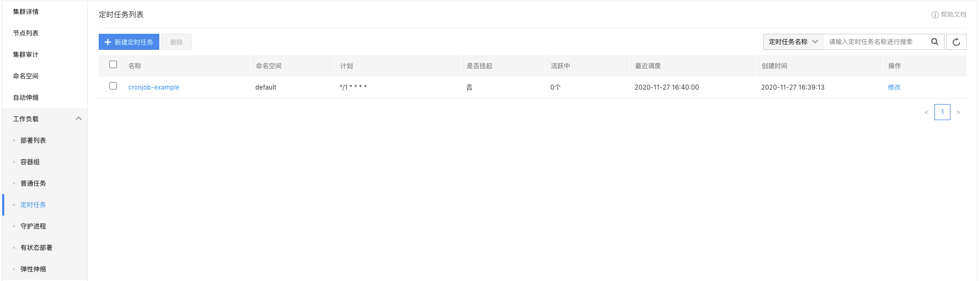This screenshot has width=980, height=281.
Task: Open the 帮助文档 help icon
Action: click(935, 15)
